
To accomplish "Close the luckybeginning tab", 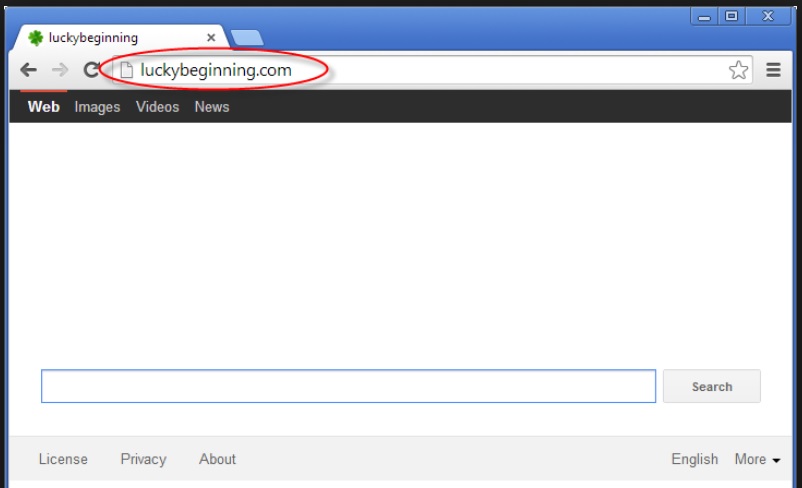I will point(211,38).
